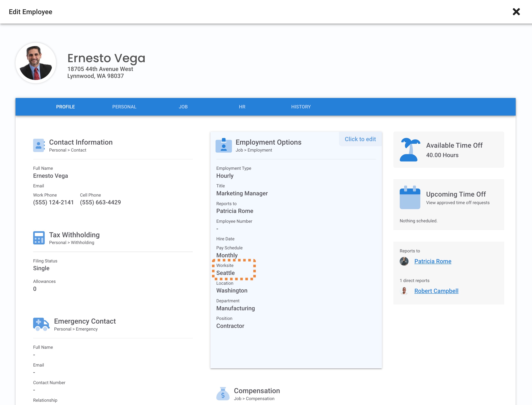Close the Edit Employee dialog
This screenshot has height=405, width=532.
click(x=516, y=12)
